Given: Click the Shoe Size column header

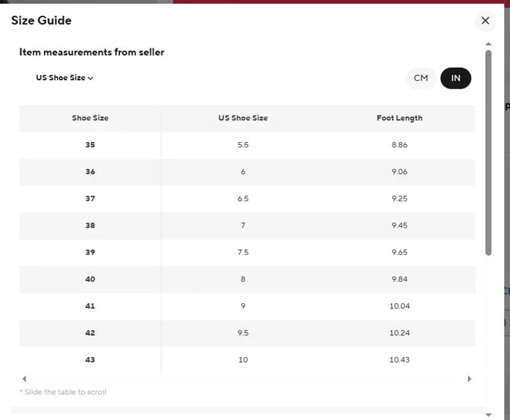Looking at the screenshot, I should click(x=90, y=118).
